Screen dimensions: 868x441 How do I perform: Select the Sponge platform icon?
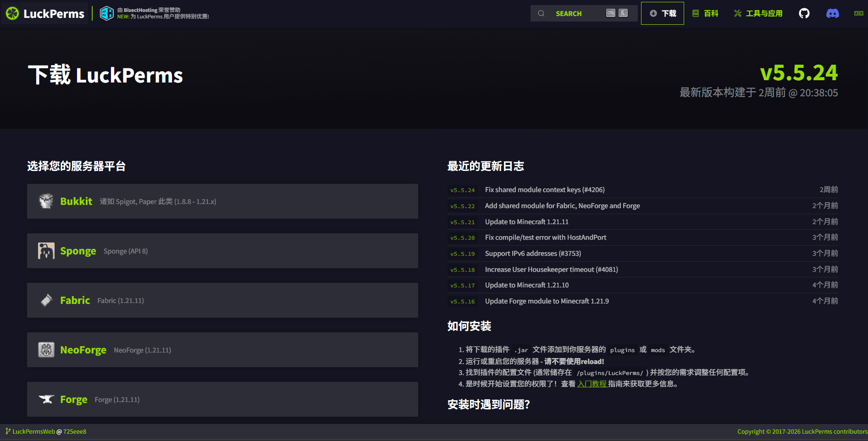[46, 251]
